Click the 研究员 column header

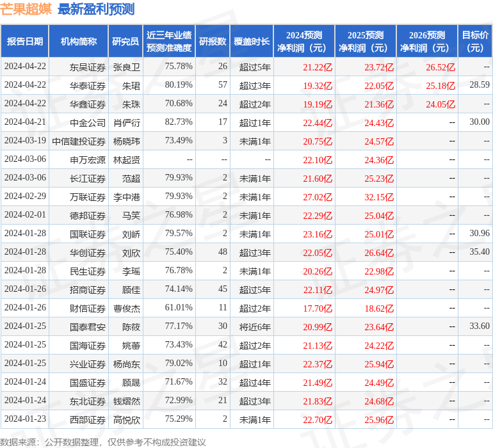click(x=125, y=41)
